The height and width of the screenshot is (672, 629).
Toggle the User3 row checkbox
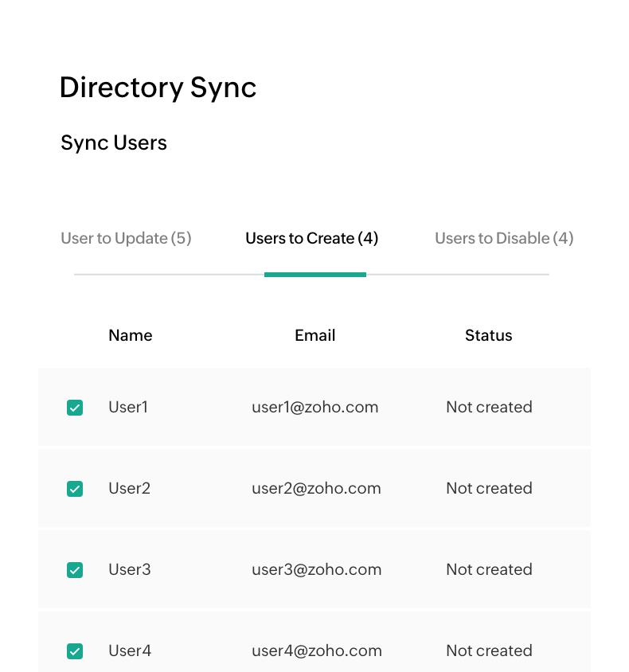coord(75,570)
